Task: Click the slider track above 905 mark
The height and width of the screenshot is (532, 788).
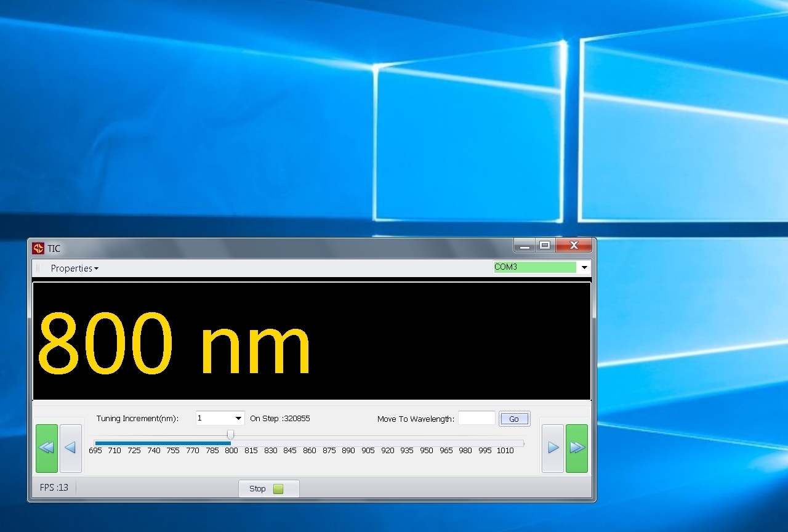Action: click(x=368, y=443)
